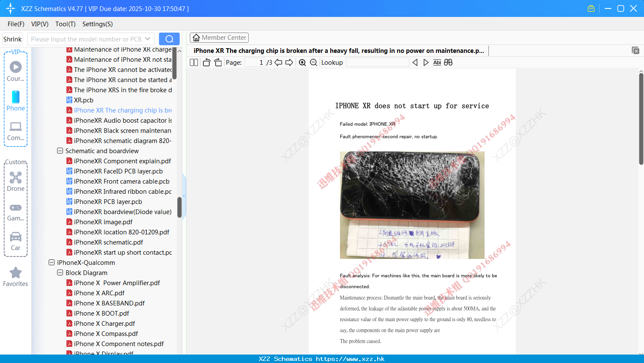Viewport: 644px width, 363px height.
Task: Open the XR.pcb boardview file
Action: point(80,100)
